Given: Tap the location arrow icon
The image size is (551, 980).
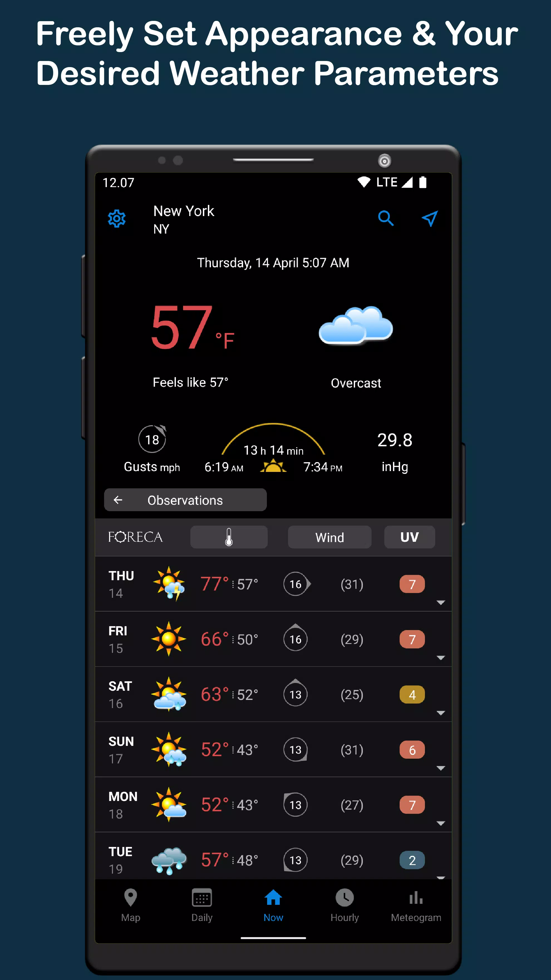Looking at the screenshot, I should (429, 218).
